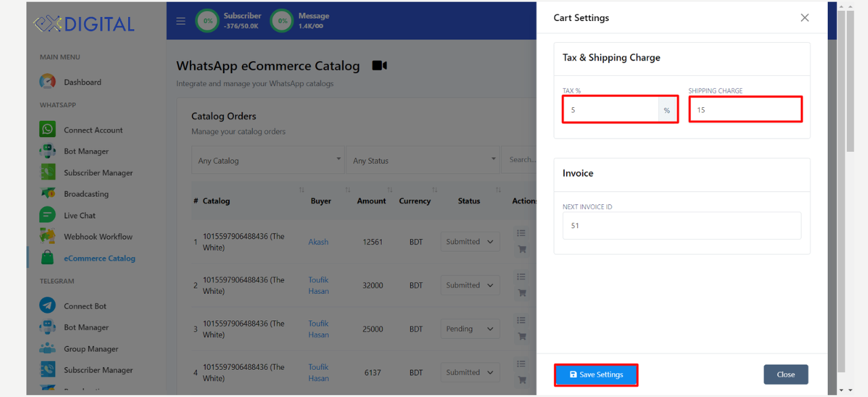Open the Any Status filter dropdown
Image resolution: width=868 pixels, height=397 pixels.
[422, 160]
